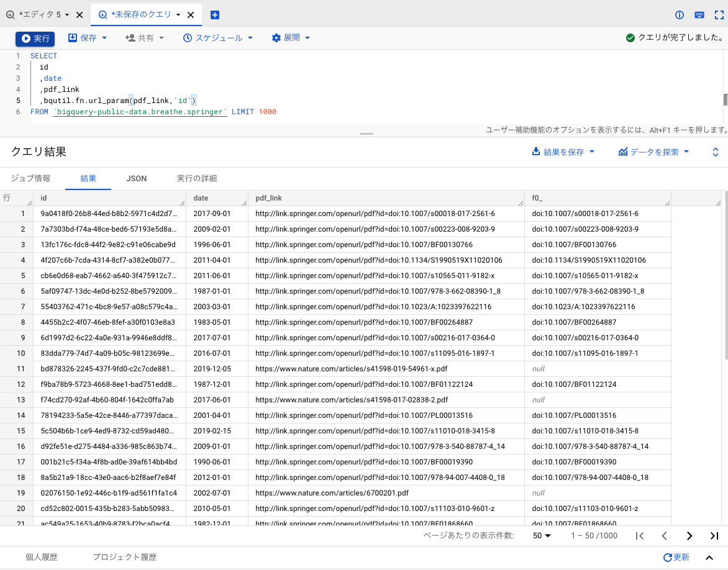
Task: Collapse the bottom history panel chevron
Action: pos(709,557)
